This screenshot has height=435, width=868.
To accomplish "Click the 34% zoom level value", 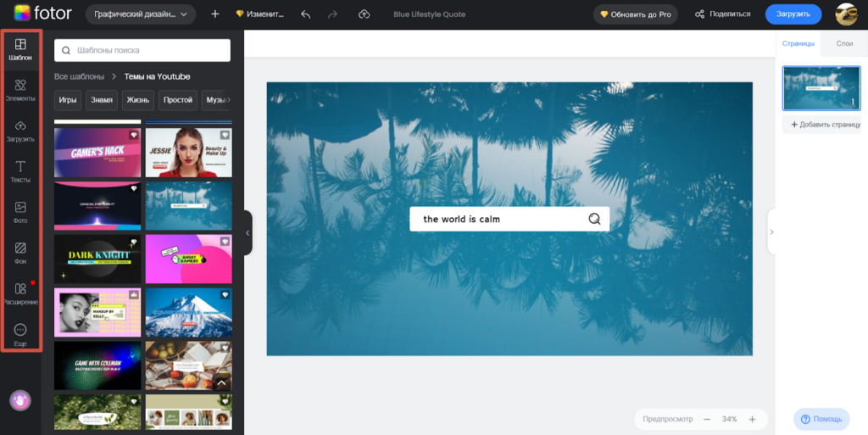I will point(730,420).
